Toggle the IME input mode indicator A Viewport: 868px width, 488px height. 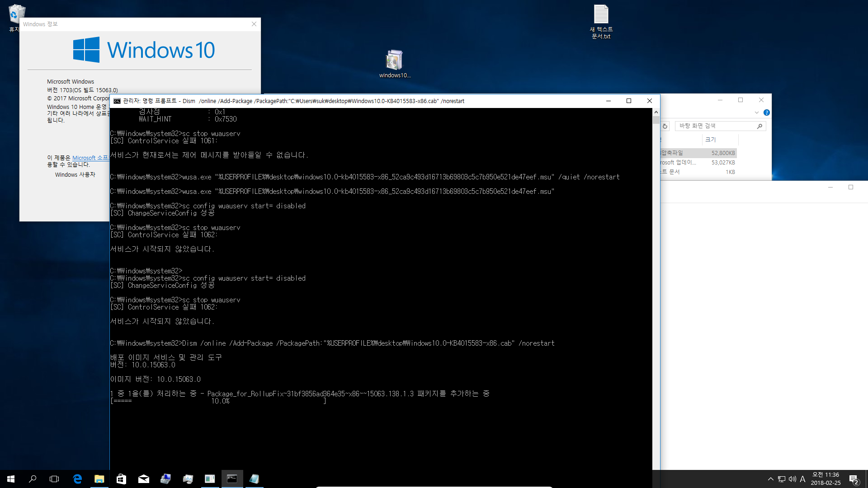click(802, 479)
